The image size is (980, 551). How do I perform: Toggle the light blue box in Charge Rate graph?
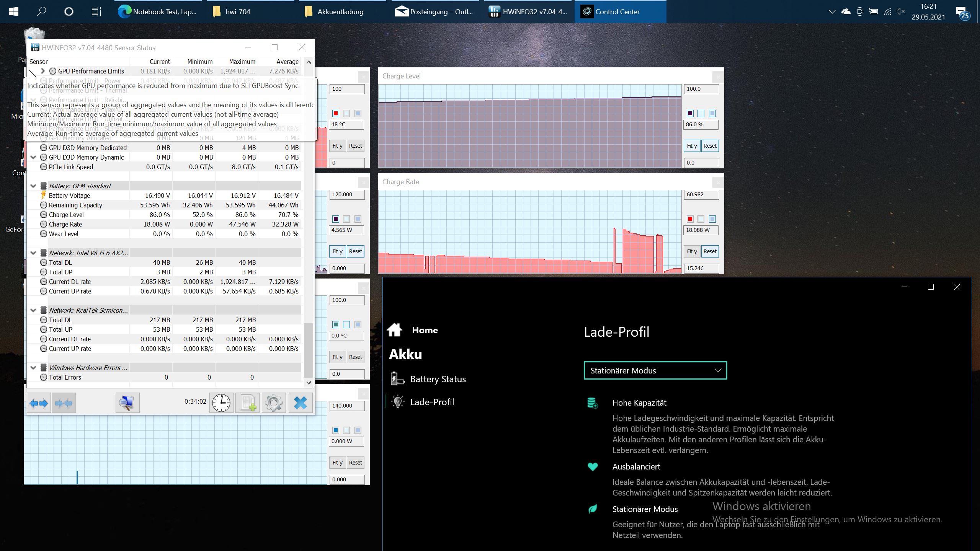coord(712,219)
